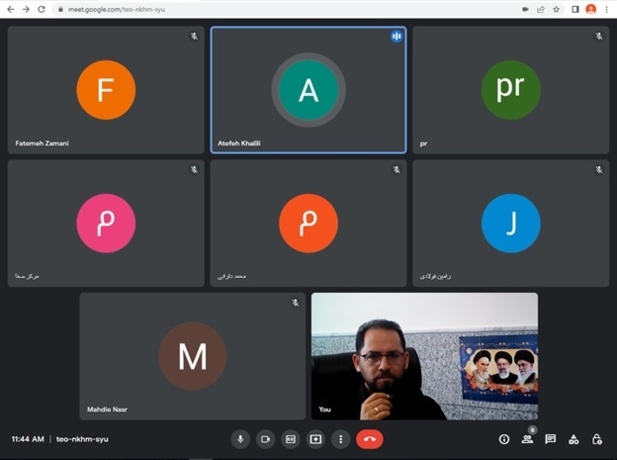The image size is (617, 460).
Task: Click the Present now screen share icon
Action: [316, 439]
